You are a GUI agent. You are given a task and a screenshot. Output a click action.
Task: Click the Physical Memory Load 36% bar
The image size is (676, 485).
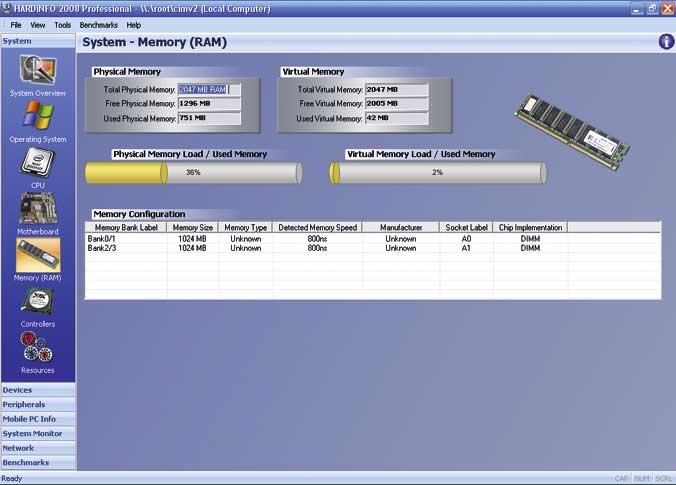click(193, 172)
